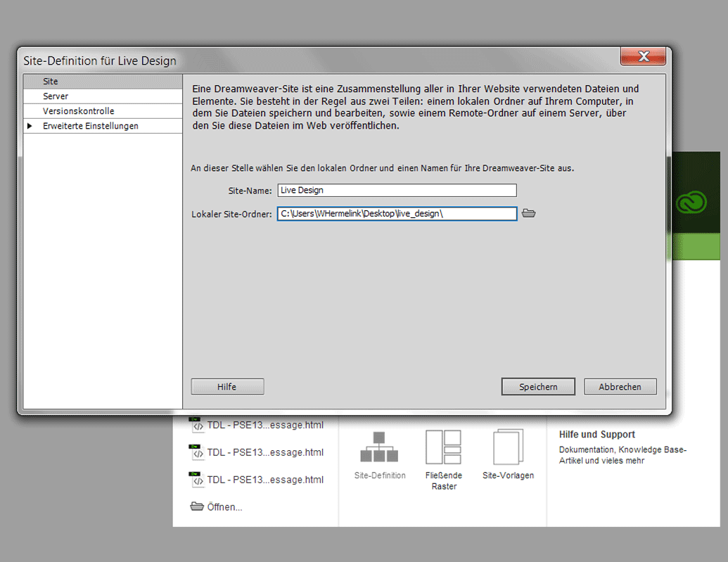Open Site-Vorlagen templates icon

[x=508, y=447]
